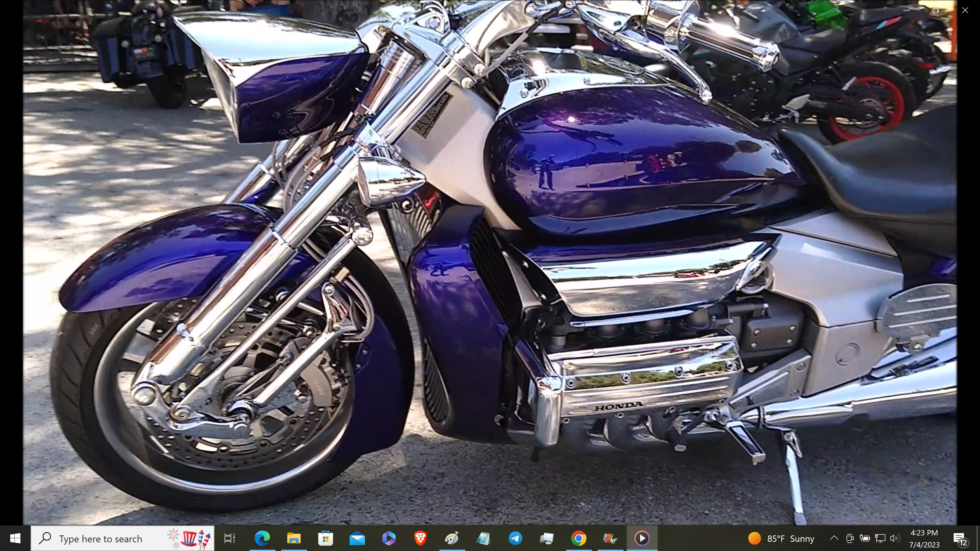This screenshot has height=551, width=980.
Task: Open Google Chrome from the taskbar
Action: 579,538
